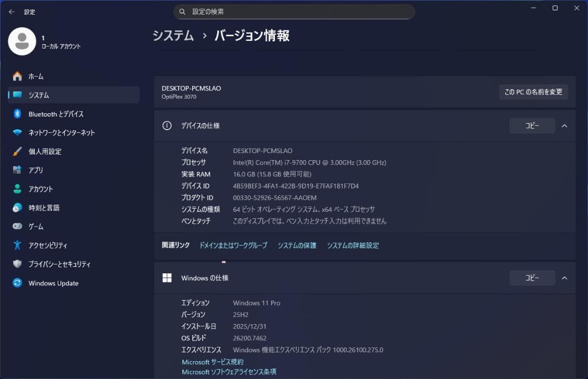588x379 pixels.
Task: Open ネットワークとインターネット Wi-Fi icon
Action: (x=17, y=133)
